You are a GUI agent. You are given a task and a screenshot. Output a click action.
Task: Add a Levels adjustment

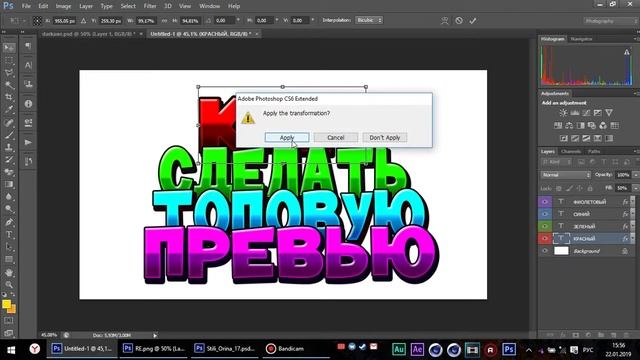(575, 113)
